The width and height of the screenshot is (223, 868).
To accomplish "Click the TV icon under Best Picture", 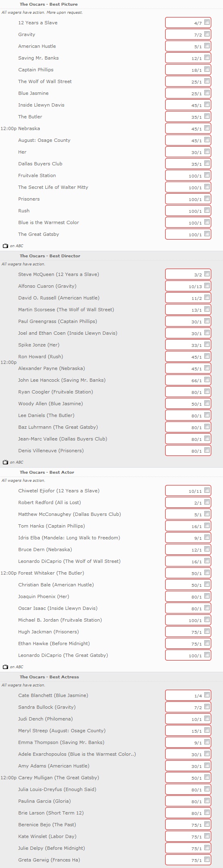I will click(5, 246).
